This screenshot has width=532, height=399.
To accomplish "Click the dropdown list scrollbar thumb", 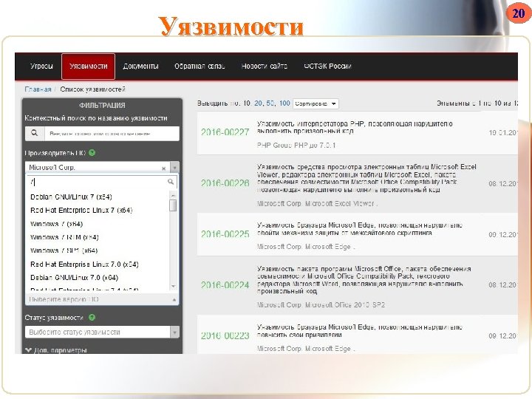I will 173,205.
